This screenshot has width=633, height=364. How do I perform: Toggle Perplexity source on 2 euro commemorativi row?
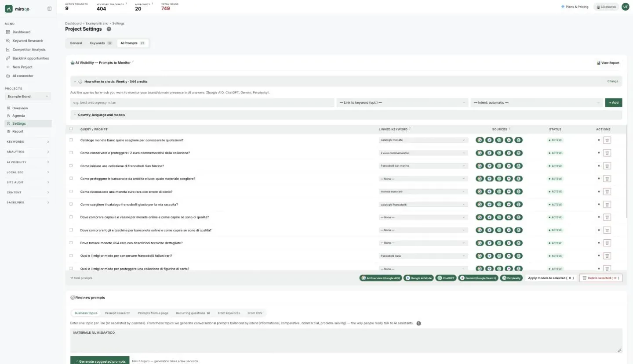[519, 153]
